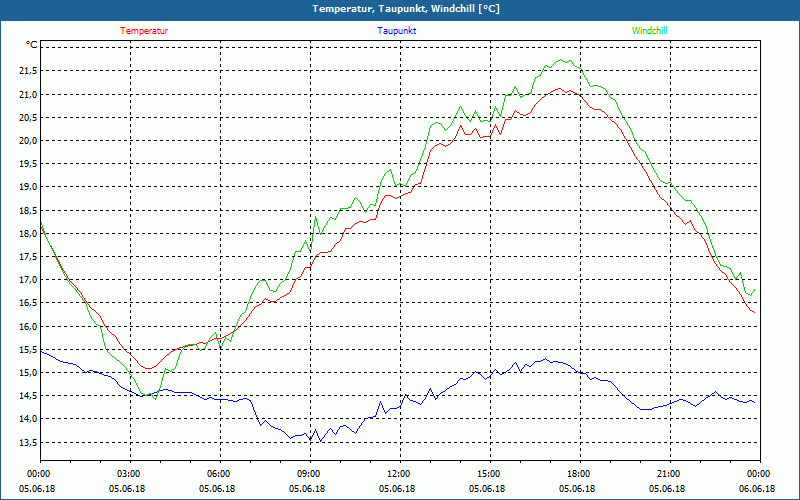Click the date 05.06.18 under 12:00
This screenshot has width=800, height=500.
[x=397, y=489]
